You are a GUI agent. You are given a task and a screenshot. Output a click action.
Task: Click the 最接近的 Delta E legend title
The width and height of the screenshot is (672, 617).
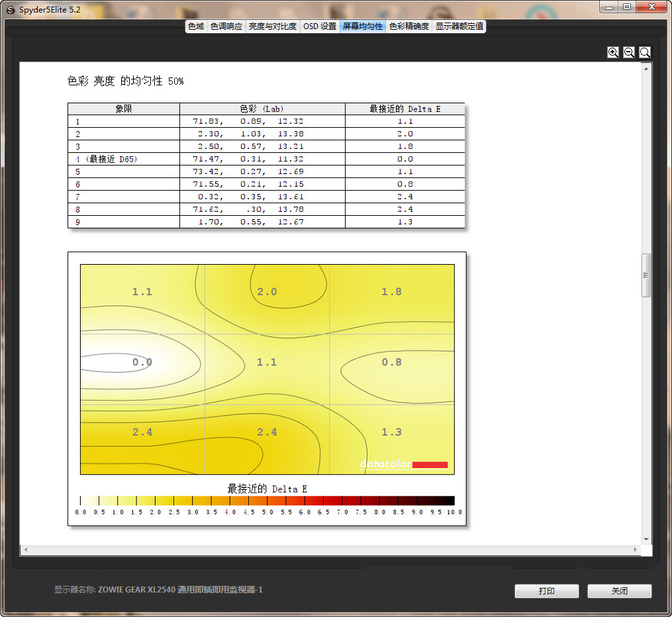[267, 489]
